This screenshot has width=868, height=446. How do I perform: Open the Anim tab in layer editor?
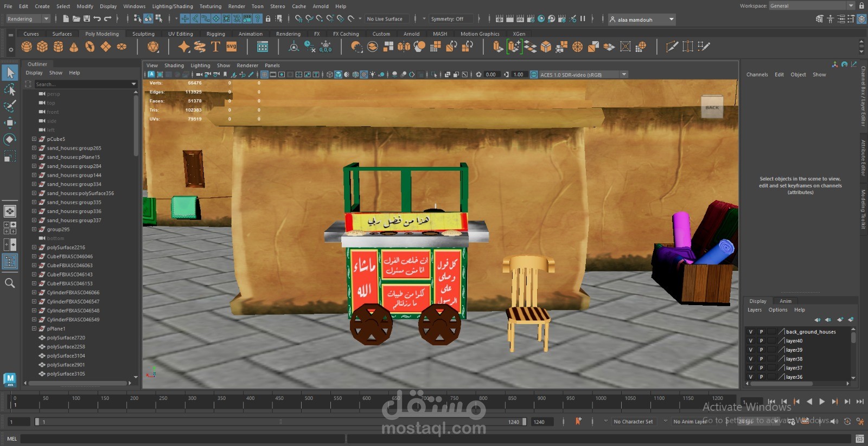coord(785,301)
